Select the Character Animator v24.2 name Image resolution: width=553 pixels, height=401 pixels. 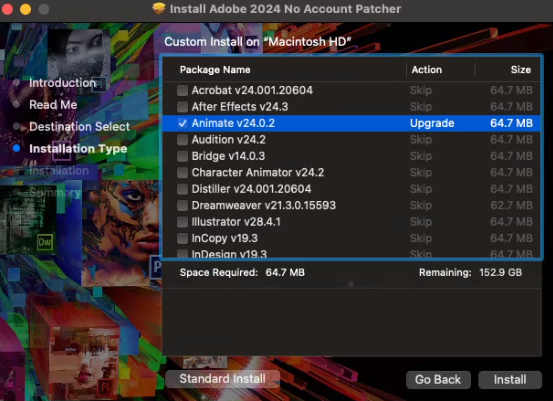[x=257, y=172]
